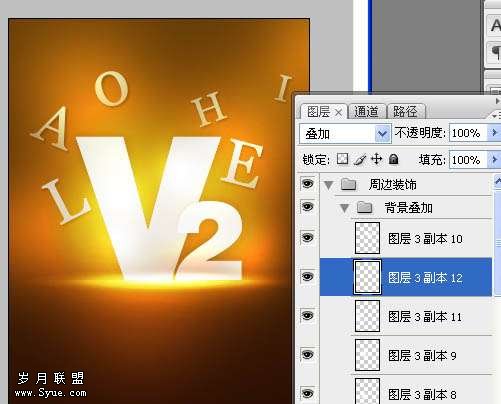
Task: Click the 周边装饰 group folder icon
Action: [349, 184]
